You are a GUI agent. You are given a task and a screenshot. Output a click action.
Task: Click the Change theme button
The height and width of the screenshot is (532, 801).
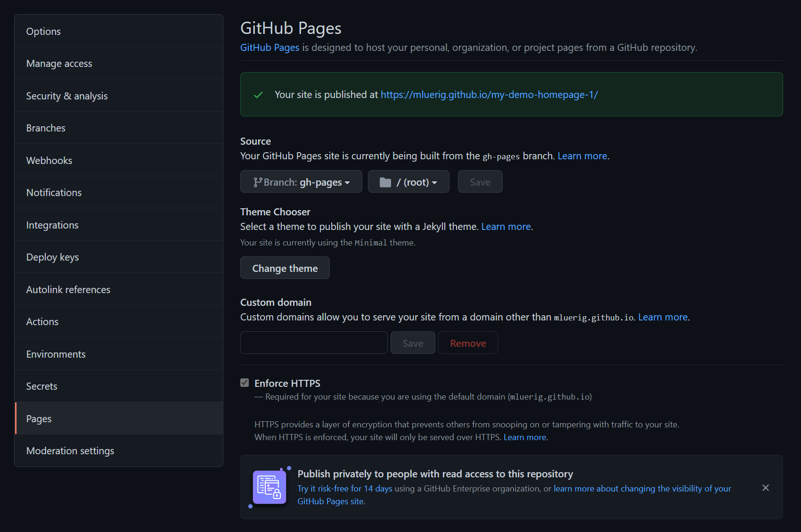click(285, 268)
